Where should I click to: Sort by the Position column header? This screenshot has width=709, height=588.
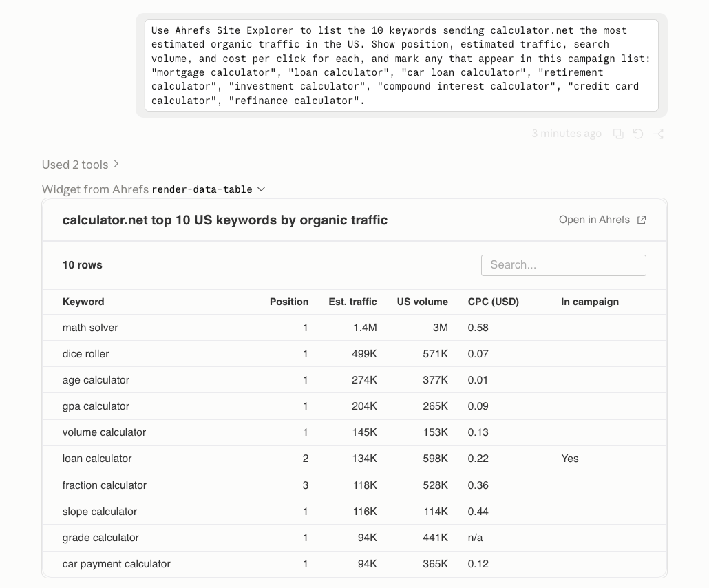coord(289,302)
